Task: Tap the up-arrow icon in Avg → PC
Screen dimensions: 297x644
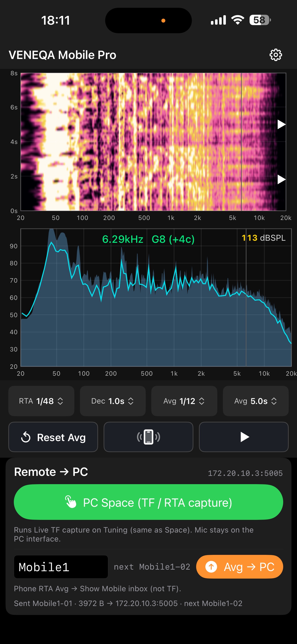Action: click(211, 567)
